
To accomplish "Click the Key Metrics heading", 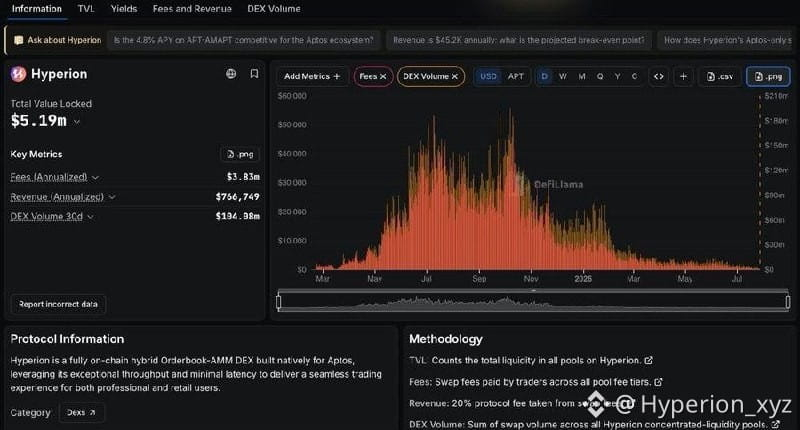I will pyautogui.click(x=36, y=154).
